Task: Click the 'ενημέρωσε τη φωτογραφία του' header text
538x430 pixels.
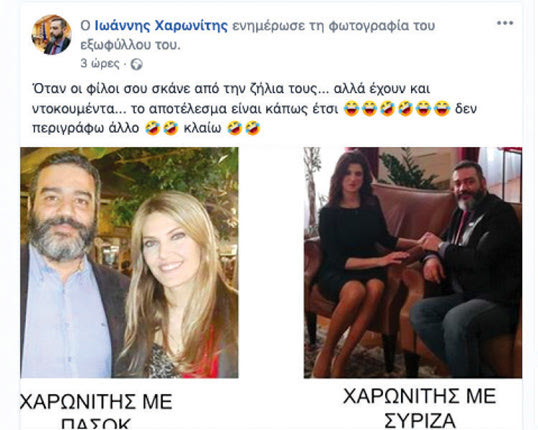Action: (334, 26)
